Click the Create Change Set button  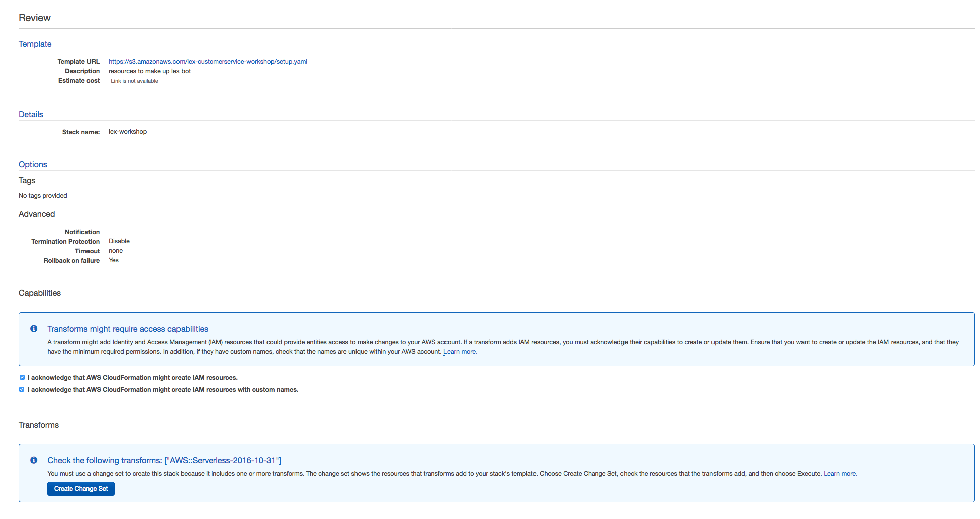click(x=81, y=489)
